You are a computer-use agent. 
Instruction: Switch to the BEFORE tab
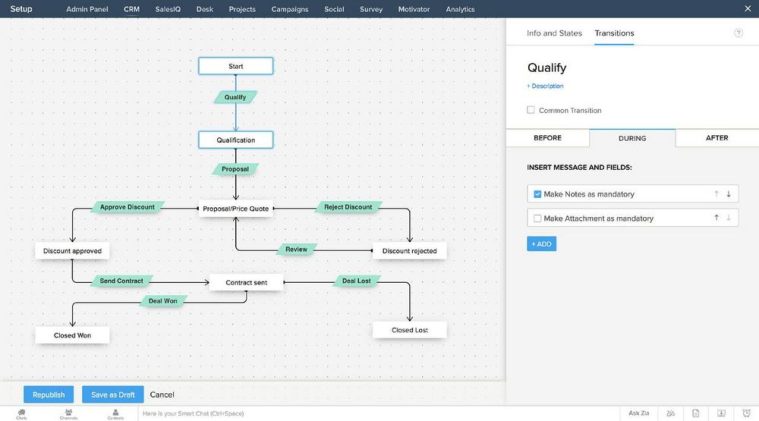pos(547,138)
